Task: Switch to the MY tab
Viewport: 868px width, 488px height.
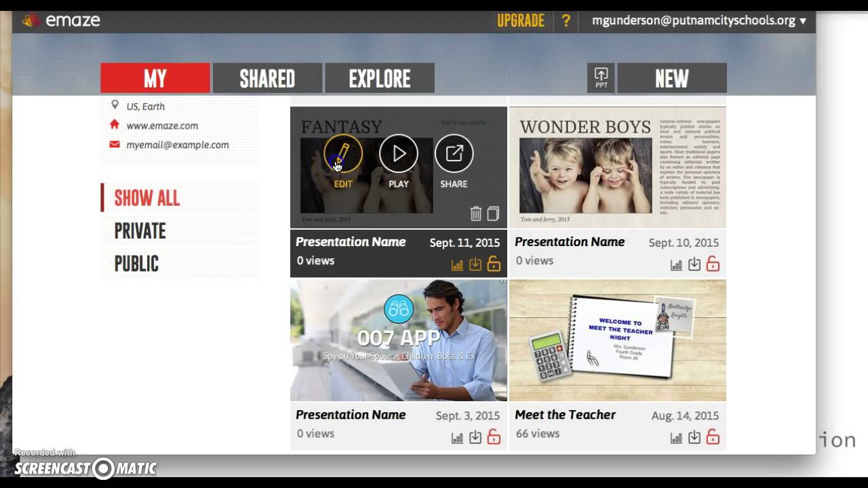Action: click(x=155, y=78)
